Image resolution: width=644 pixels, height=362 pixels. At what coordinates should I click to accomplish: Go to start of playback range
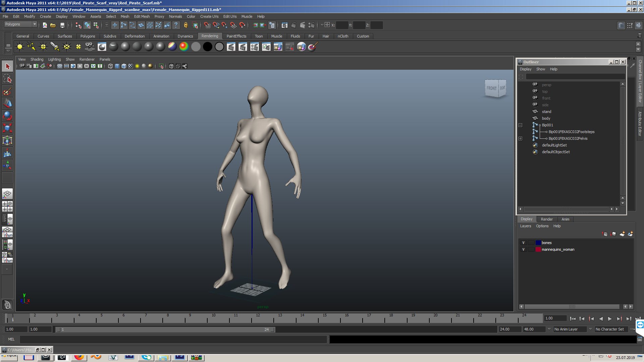click(x=573, y=319)
